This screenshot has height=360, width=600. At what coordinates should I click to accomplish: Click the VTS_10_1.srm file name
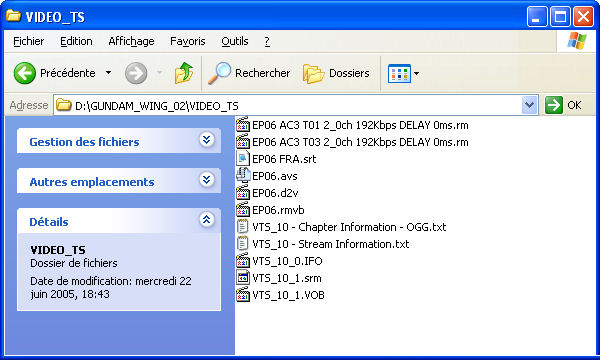point(287,278)
